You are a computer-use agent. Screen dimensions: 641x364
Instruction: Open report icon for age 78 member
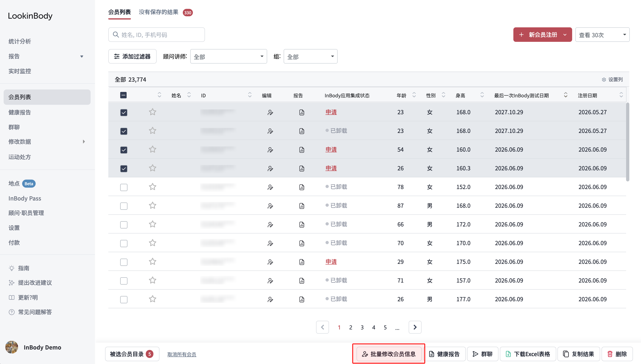302,187
